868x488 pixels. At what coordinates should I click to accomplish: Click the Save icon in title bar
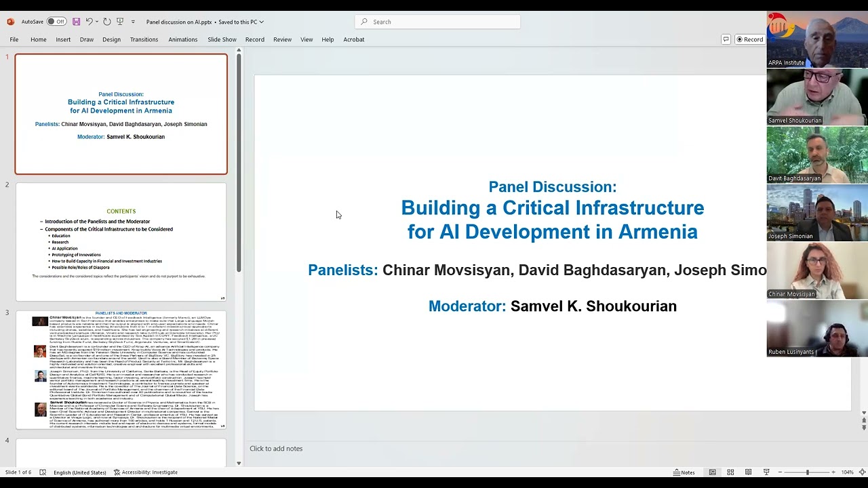click(76, 22)
